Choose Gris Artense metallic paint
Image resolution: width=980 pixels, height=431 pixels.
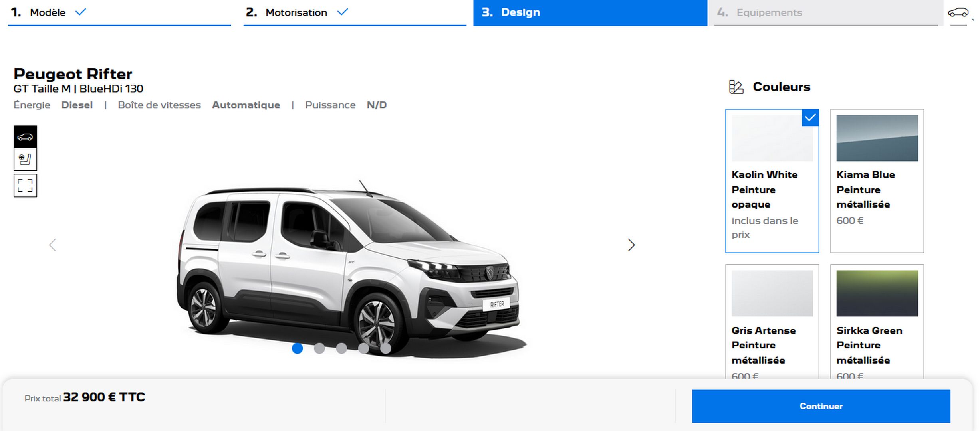tap(772, 293)
